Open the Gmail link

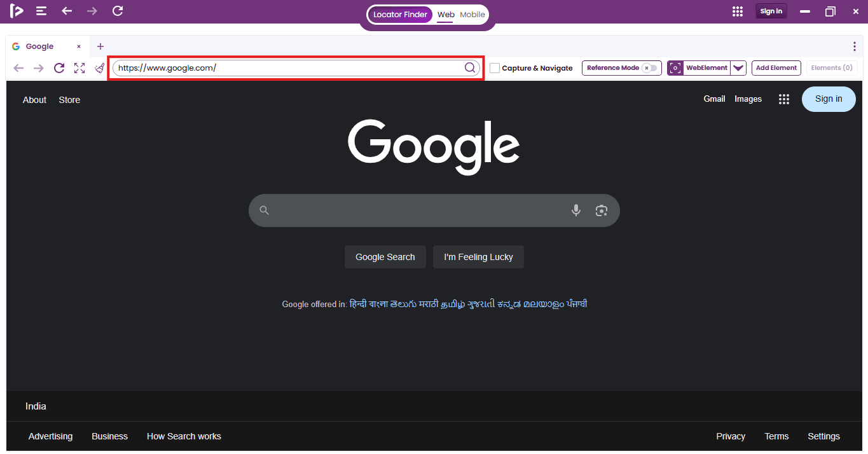(x=714, y=99)
